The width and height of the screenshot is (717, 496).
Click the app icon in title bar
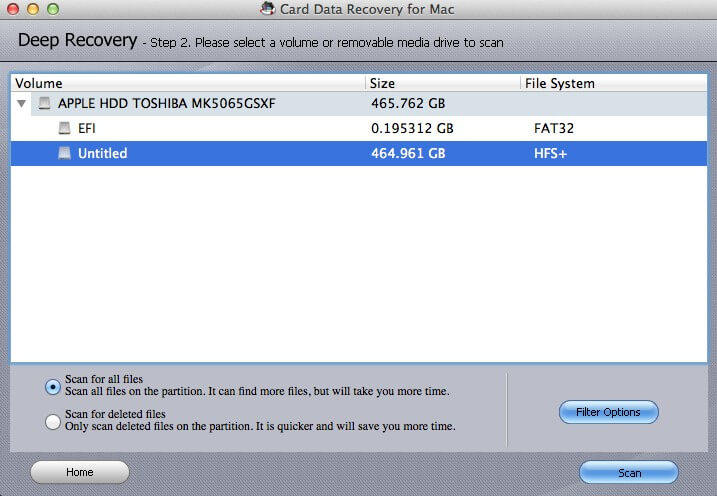(x=268, y=9)
